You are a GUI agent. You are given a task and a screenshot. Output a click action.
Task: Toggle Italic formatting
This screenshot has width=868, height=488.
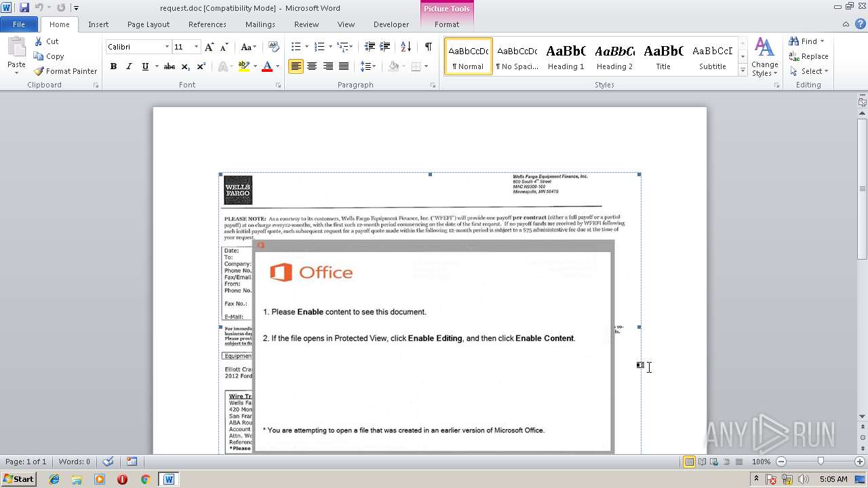pos(129,66)
